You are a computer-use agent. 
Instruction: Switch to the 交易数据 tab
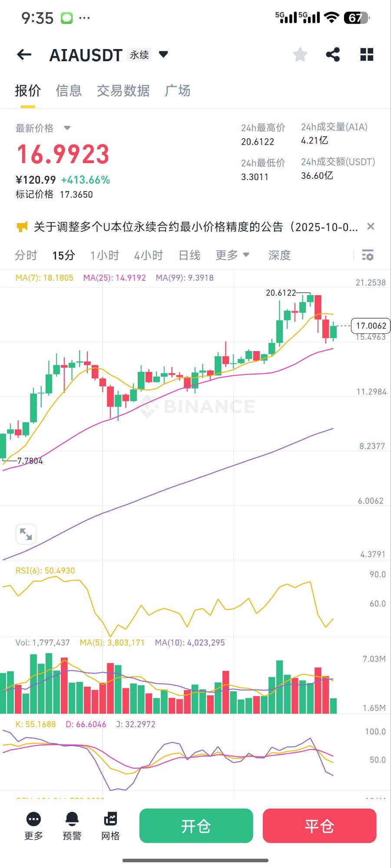point(123,91)
